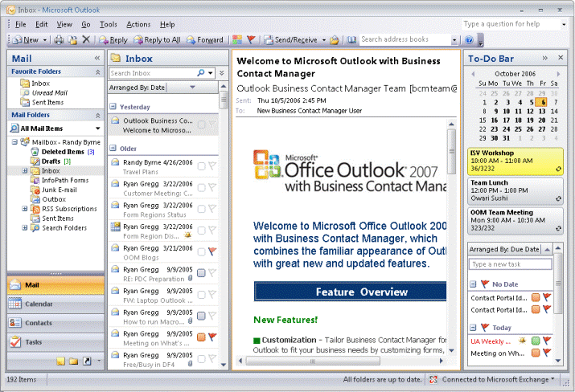The height and width of the screenshot is (392, 575).
Task: Open the Actions menu
Action: click(x=138, y=24)
